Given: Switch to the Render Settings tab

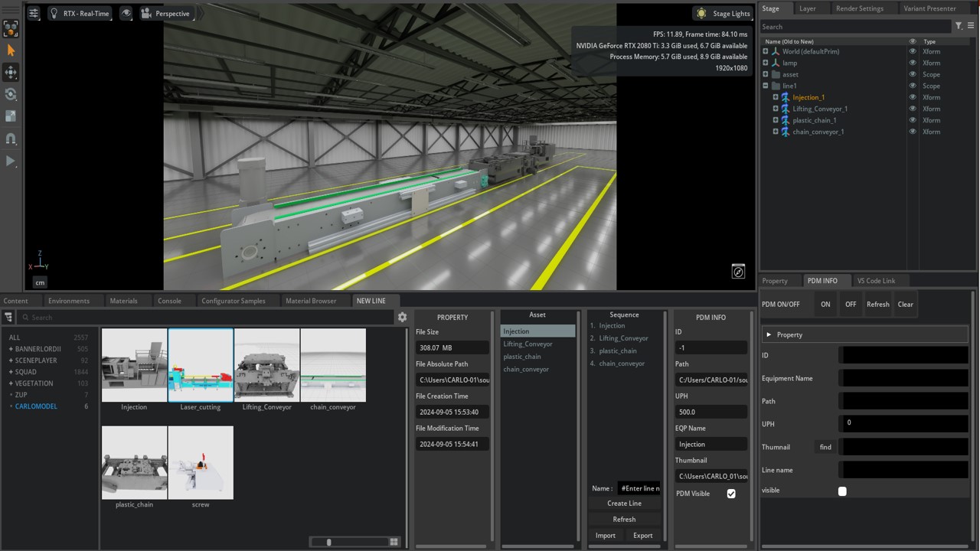Looking at the screenshot, I should point(859,8).
